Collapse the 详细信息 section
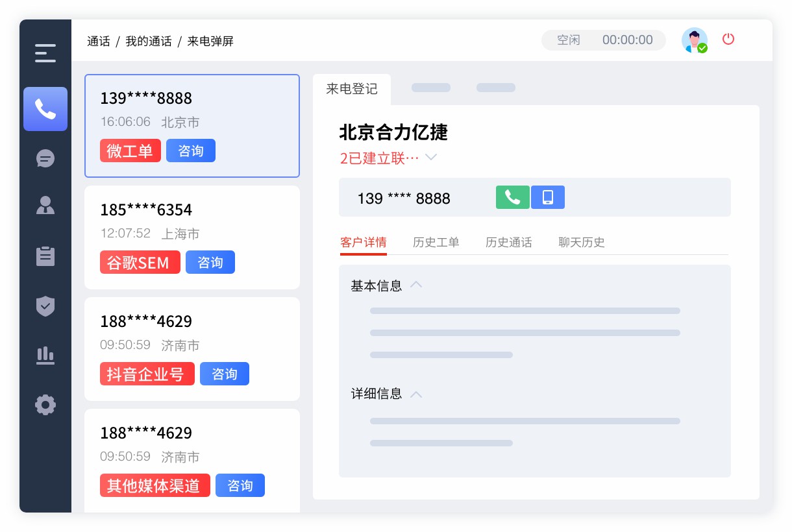792x532 pixels. [416, 394]
